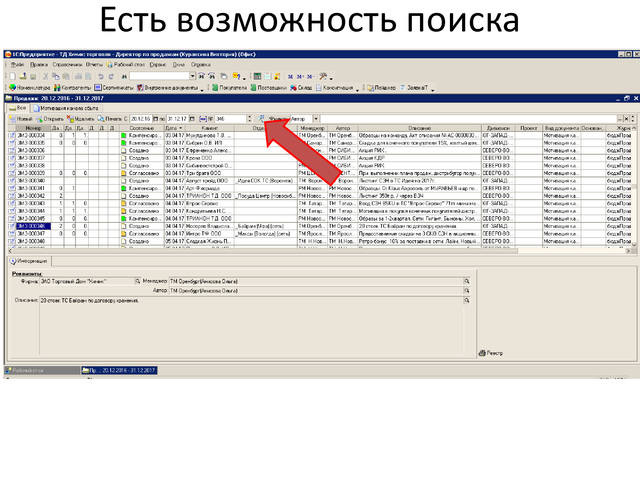The width and height of the screenshot is (640, 480).
Task: Open the Файл menu
Action: (x=17, y=64)
